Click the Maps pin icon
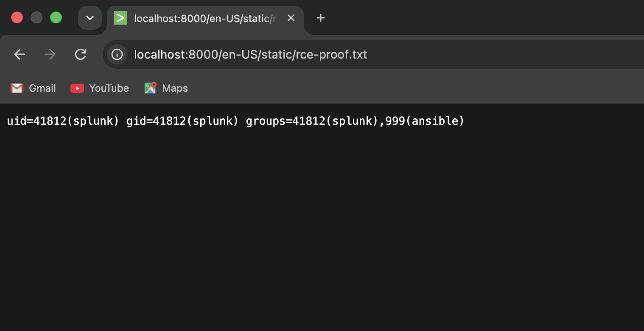Image resolution: width=644 pixels, height=331 pixels. 151,88
